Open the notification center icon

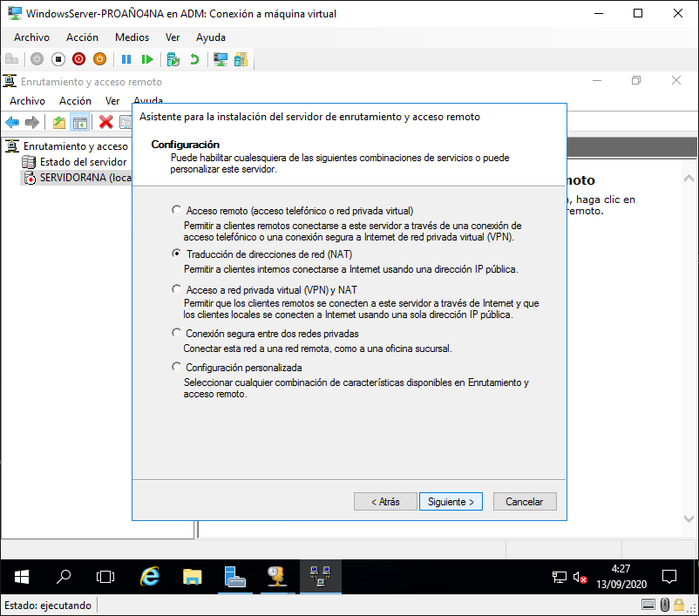point(669,577)
